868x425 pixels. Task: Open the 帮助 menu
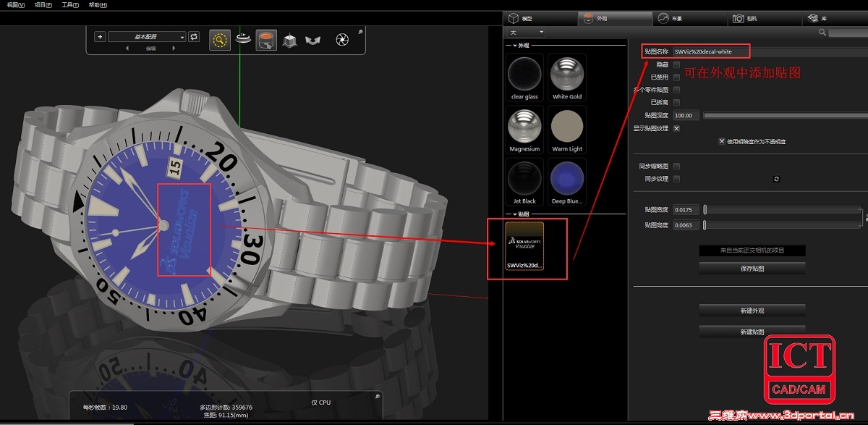pos(98,4)
